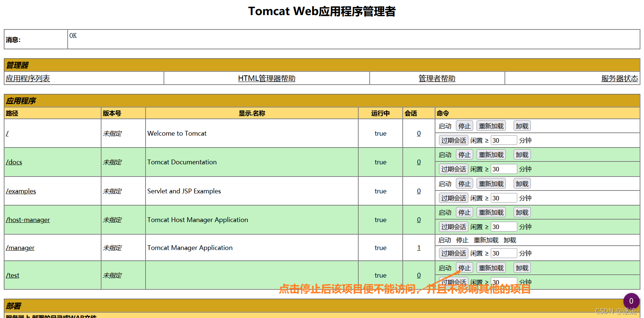This screenshot has width=644, height=318.
Task: Focus idle minutes field for /docs
Action: tap(504, 169)
